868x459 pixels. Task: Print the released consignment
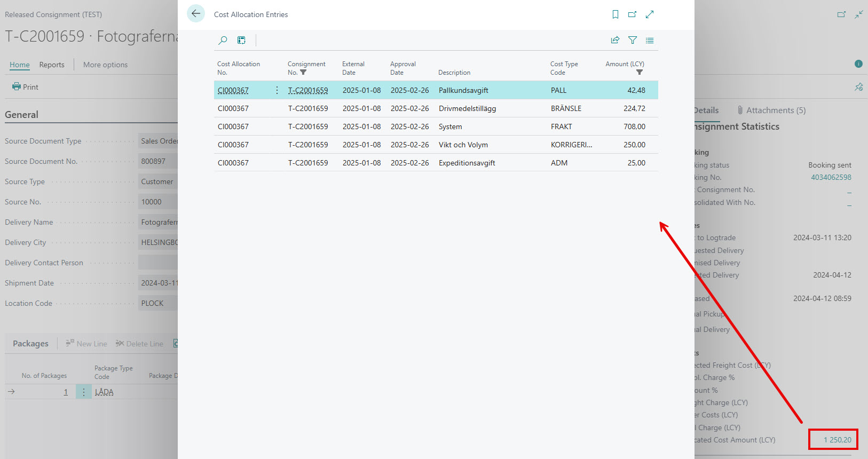click(x=25, y=87)
